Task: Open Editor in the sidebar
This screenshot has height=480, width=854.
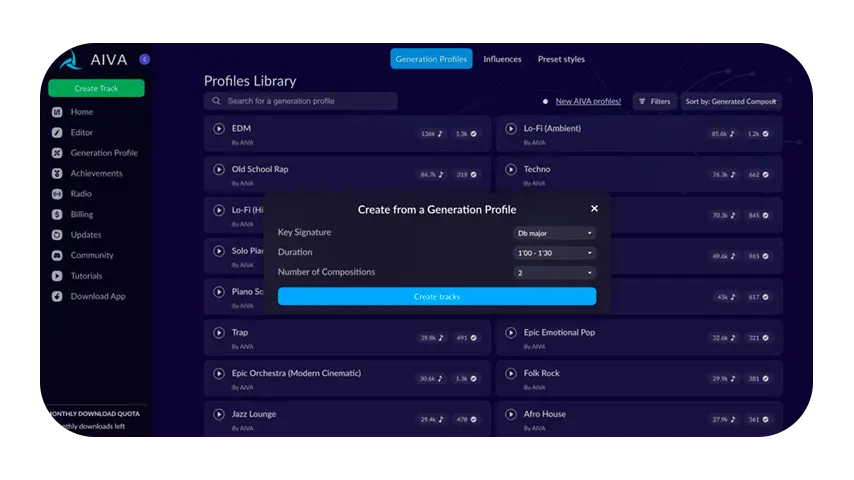Action: [x=82, y=132]
